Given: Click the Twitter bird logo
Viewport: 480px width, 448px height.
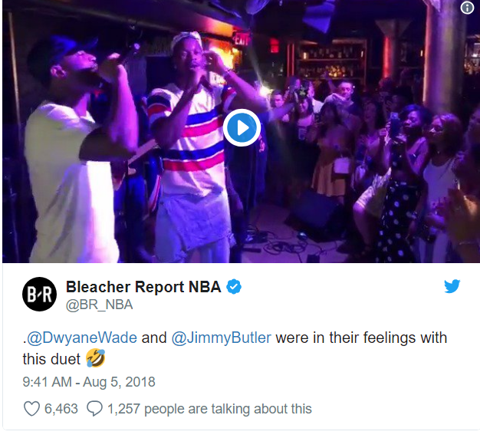Looking at the screenshot, I should [x=452, y=286].
